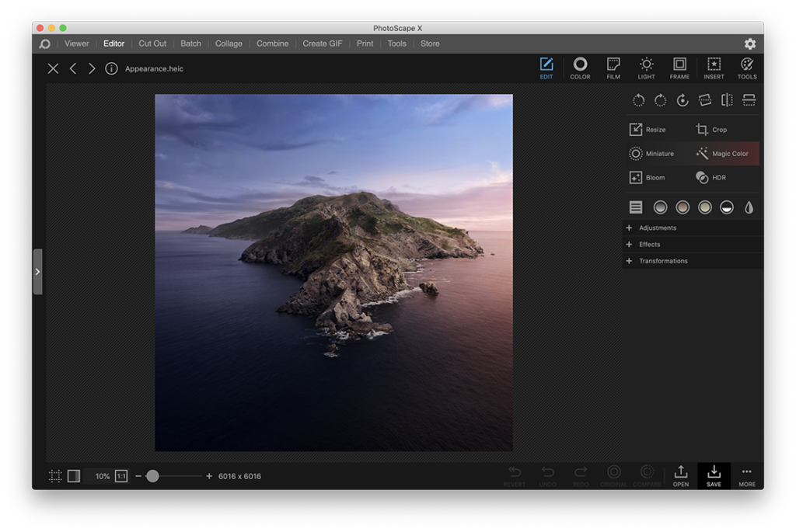Click the HDR effect button
This screenshot has height=532, width=796.
point(710,178)
